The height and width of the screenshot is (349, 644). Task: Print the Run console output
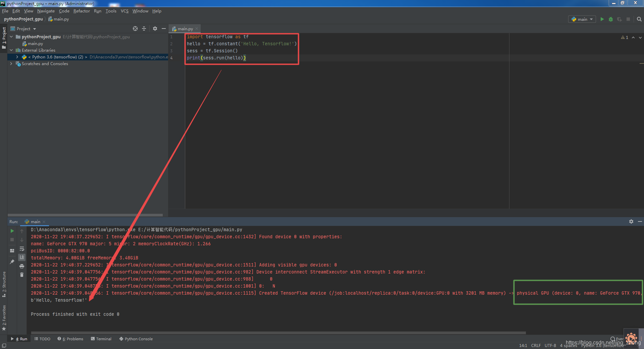pos(22,266)
